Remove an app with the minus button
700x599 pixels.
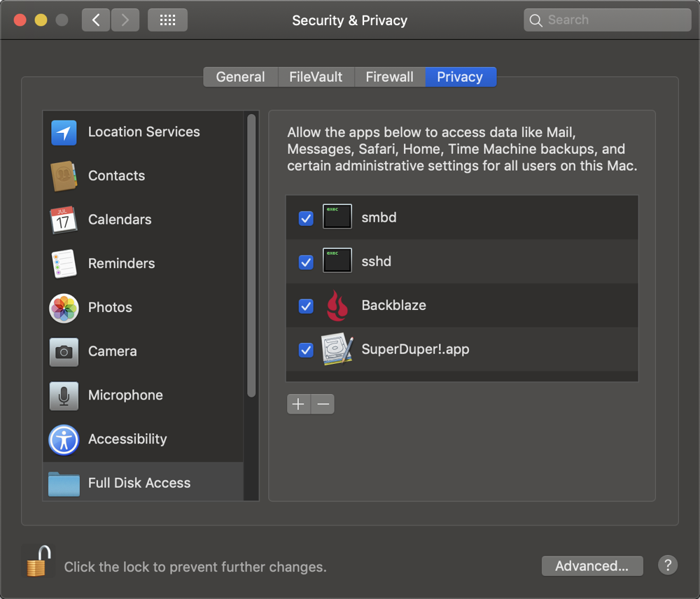[323, 404]
